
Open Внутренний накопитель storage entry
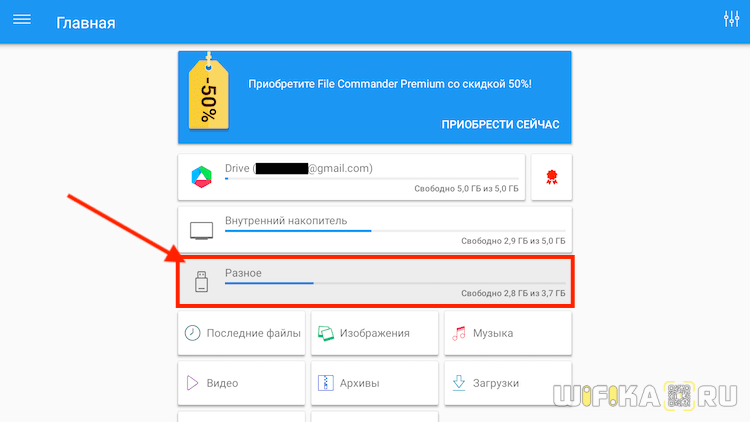point(375,230)
